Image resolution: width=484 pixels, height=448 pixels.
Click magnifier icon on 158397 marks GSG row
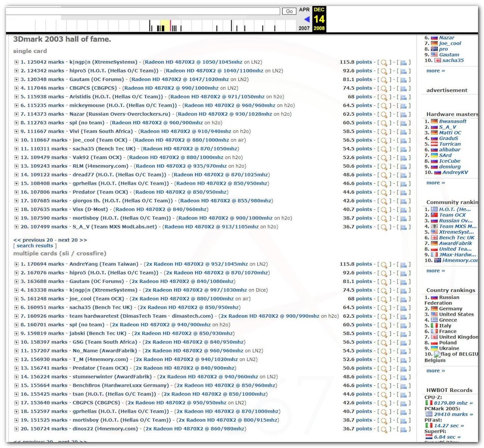click(x=384, y=342)
